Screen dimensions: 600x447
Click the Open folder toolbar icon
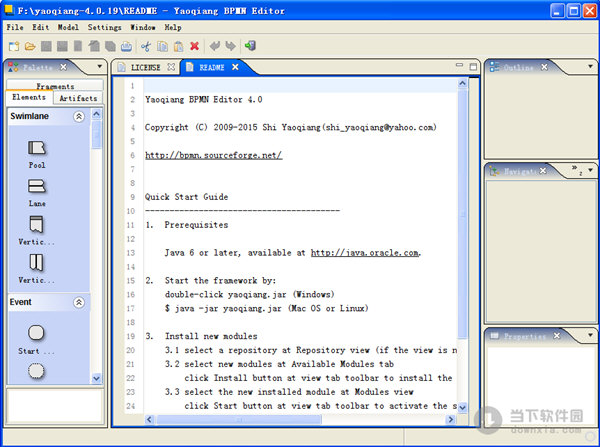tap(30, 47)
